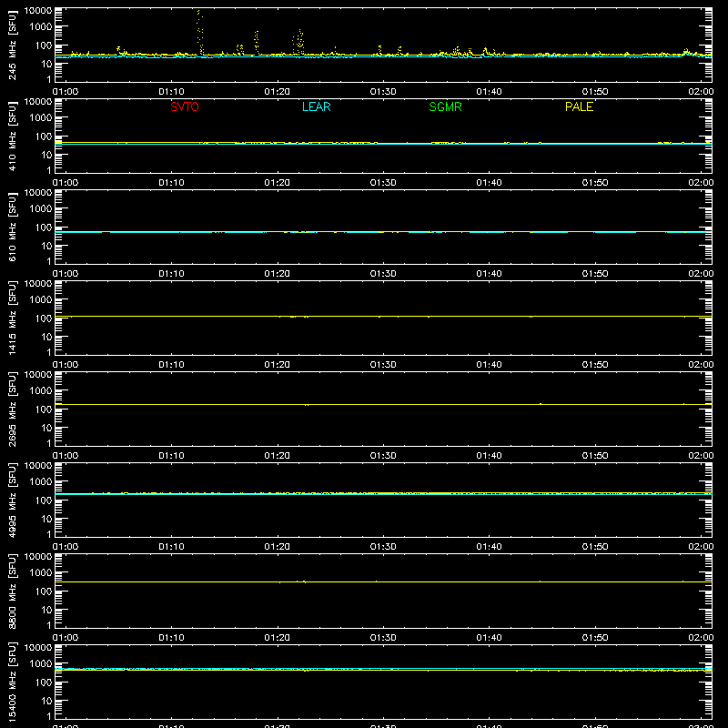Select the 410 MHz [SFU] axis title
728x728 pixels.
tap(13, 136)
